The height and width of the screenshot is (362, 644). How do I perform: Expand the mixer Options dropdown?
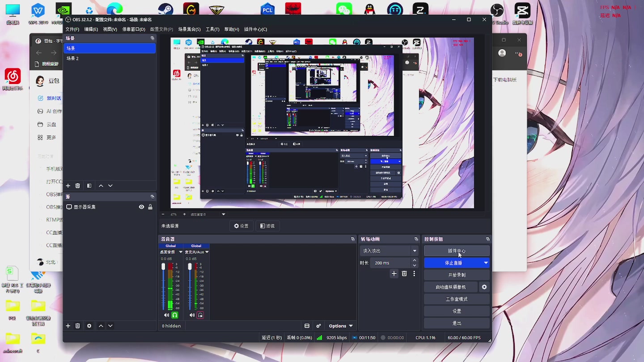tap(341, 326)
